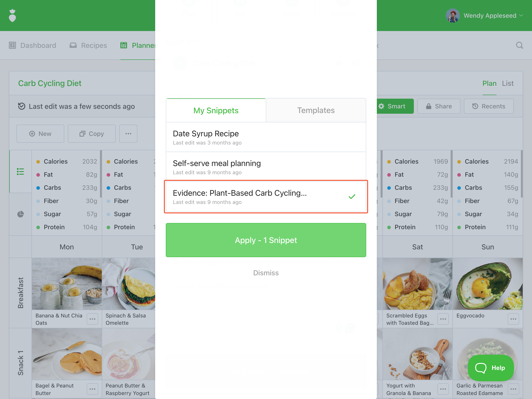Deselect Evidence: Plant-Based Carb Cycling snippet
The width and height of the screenshot is (532, 399).
(266, 197)
